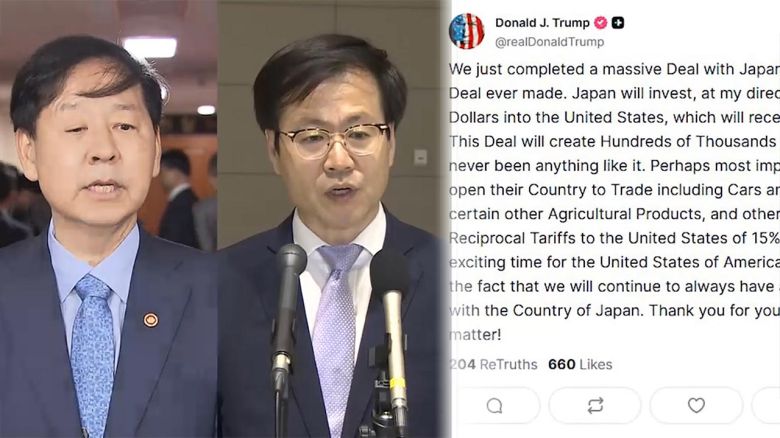
Task: View the 660 Likes list
Action: point(580,364)
